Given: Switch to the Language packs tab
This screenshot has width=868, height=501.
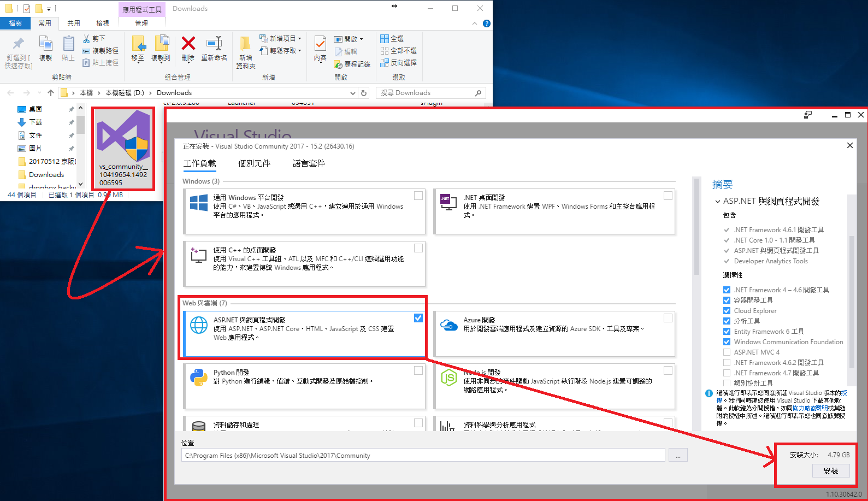Looking at the screenshot, I should point(309,163).
